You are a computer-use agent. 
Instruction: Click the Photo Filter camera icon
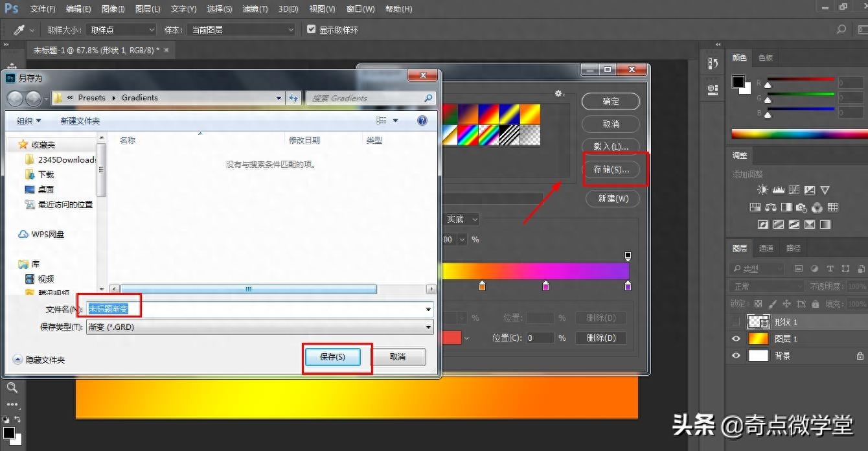[801, 207]
